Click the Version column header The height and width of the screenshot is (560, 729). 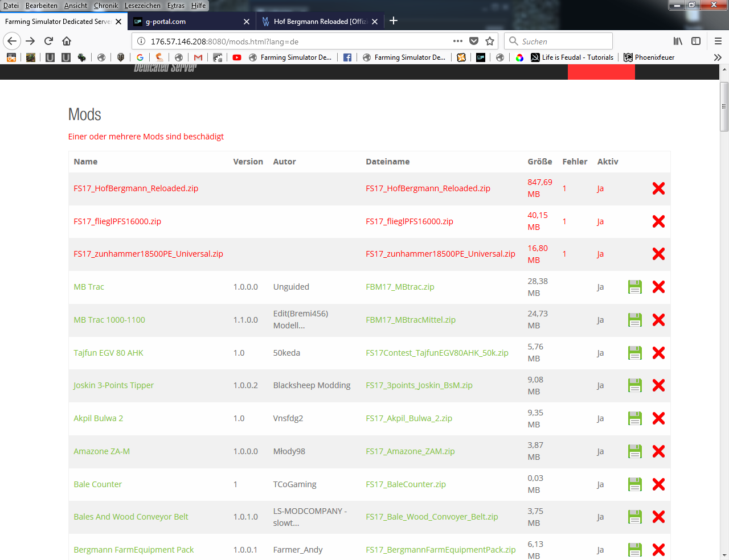(248, 162)
